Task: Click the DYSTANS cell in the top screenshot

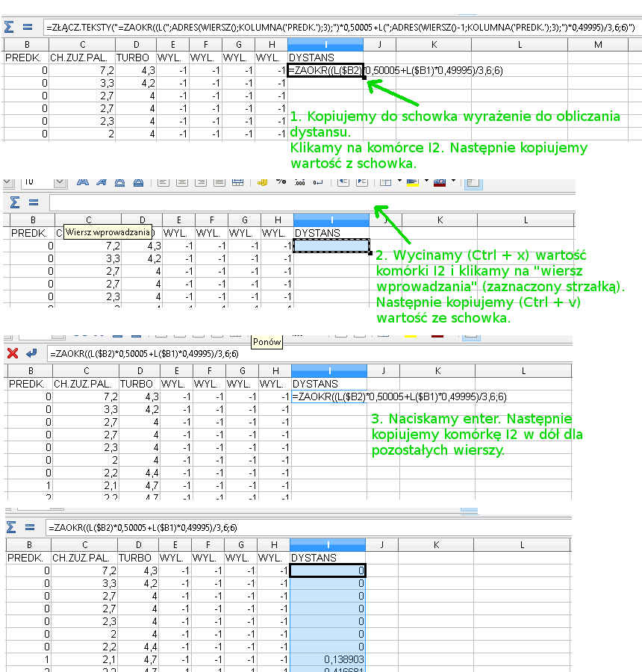Action: point(325,57)
